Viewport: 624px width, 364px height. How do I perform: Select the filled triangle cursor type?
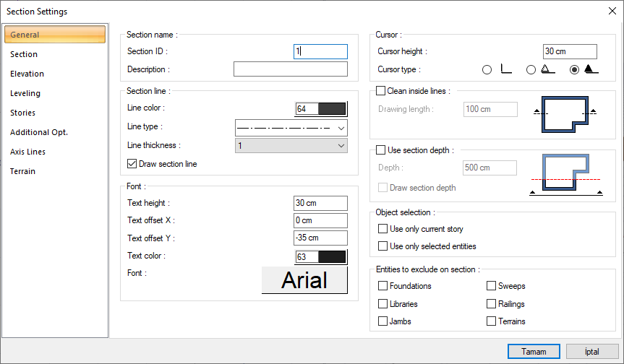pos(575,70)
